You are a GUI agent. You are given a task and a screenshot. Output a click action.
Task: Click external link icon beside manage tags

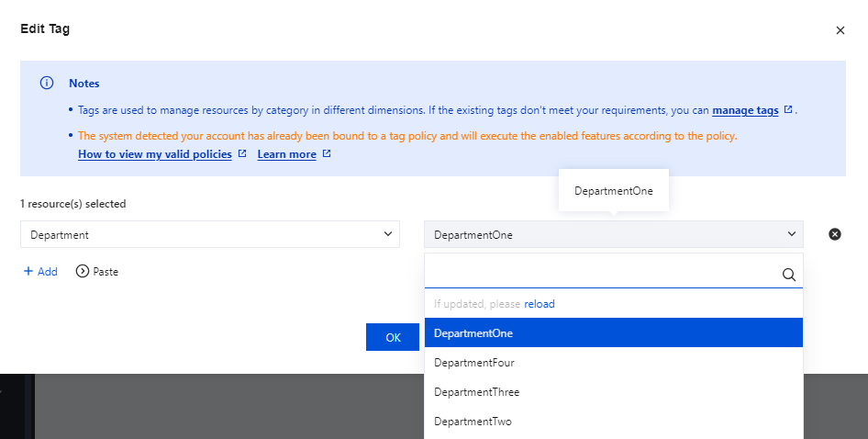tap(787, 110)
